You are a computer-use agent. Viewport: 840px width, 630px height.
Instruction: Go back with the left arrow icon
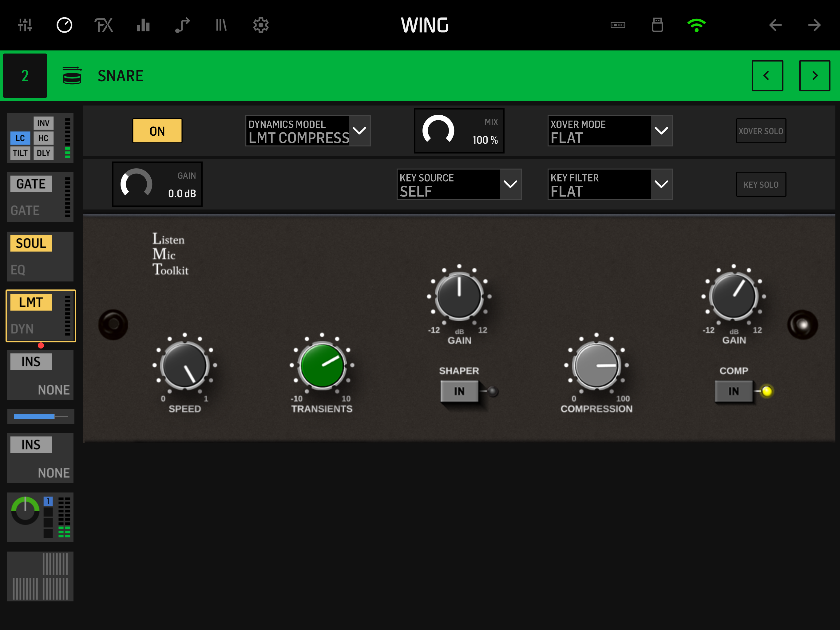point(775,25)
